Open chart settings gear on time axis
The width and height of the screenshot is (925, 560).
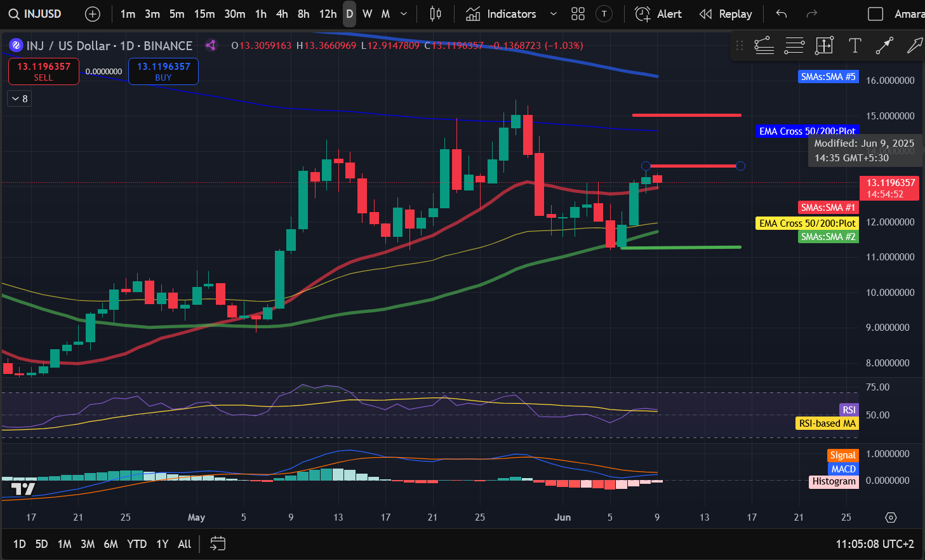pos(891,517)
